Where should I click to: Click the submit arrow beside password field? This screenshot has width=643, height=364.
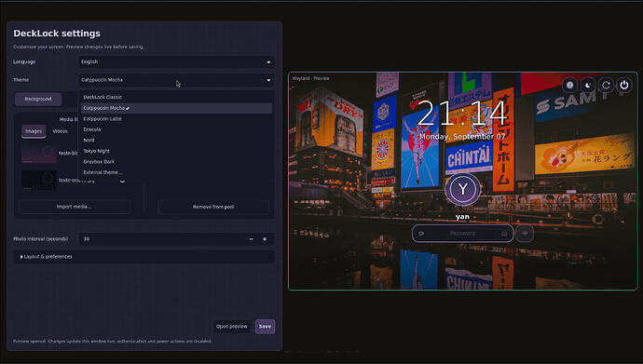[x=525, y=234]
